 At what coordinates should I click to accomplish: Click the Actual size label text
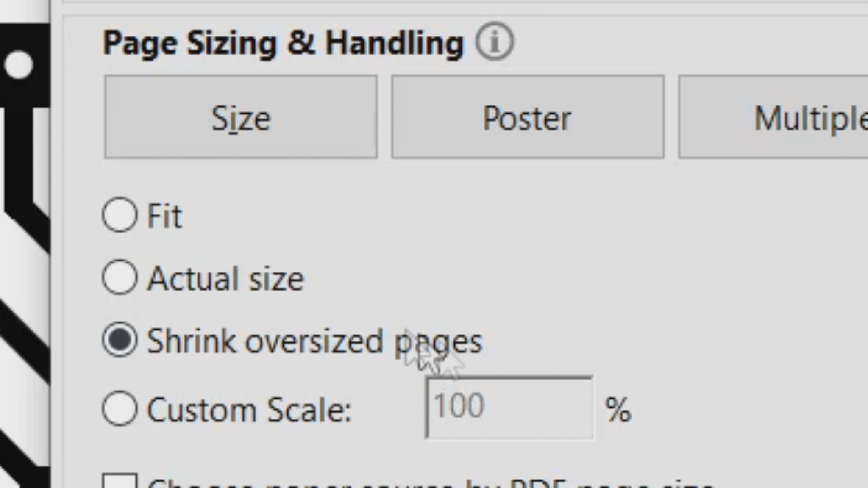[225, 279]
